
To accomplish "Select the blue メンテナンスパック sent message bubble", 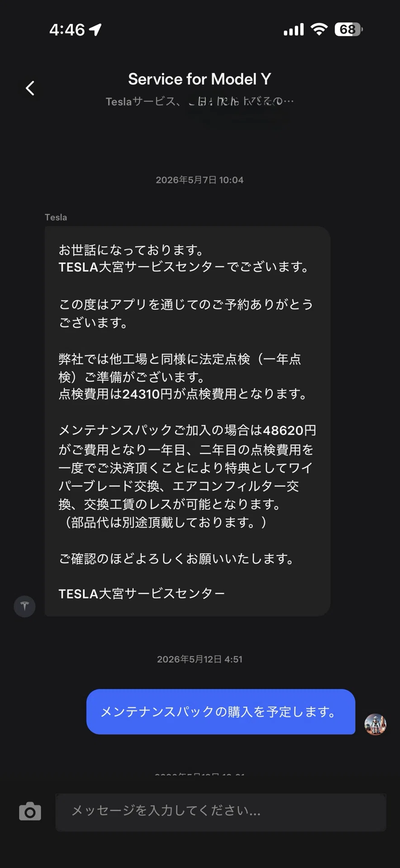I will [221, 712].
